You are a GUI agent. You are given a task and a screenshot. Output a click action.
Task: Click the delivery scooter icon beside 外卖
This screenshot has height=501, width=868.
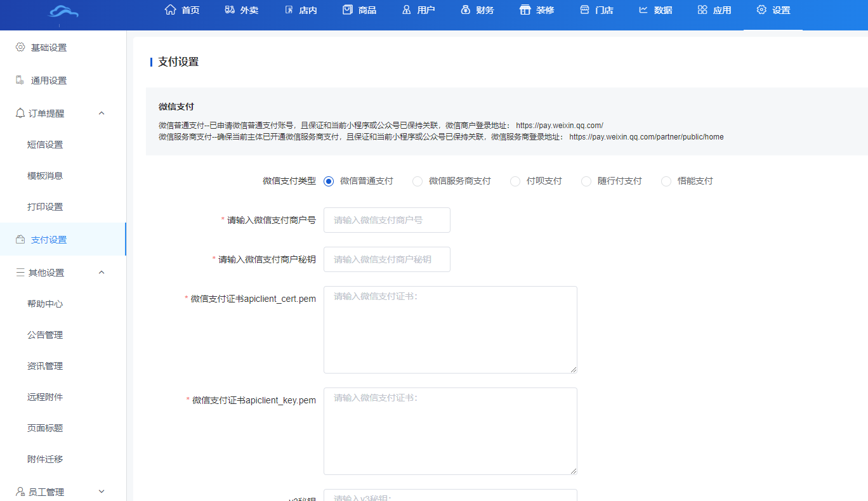(230, 10)
